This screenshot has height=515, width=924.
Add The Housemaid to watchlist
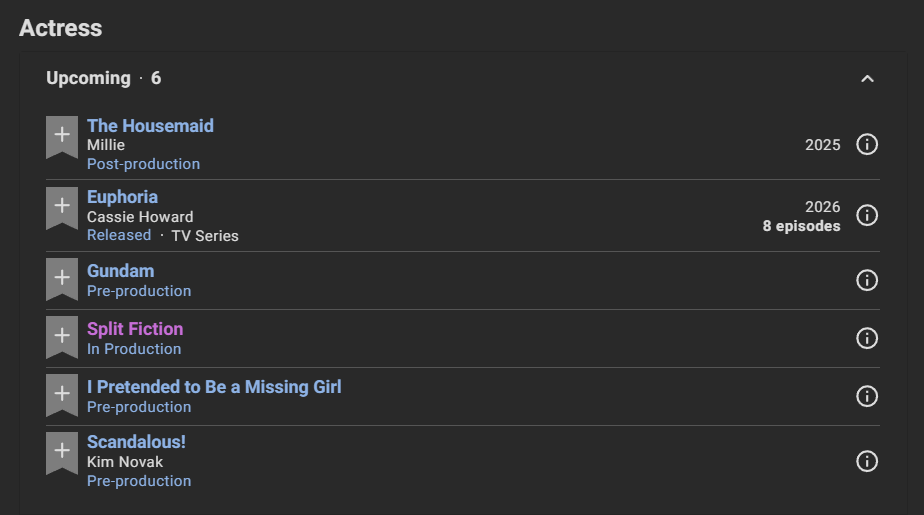[x=62, y=137]
